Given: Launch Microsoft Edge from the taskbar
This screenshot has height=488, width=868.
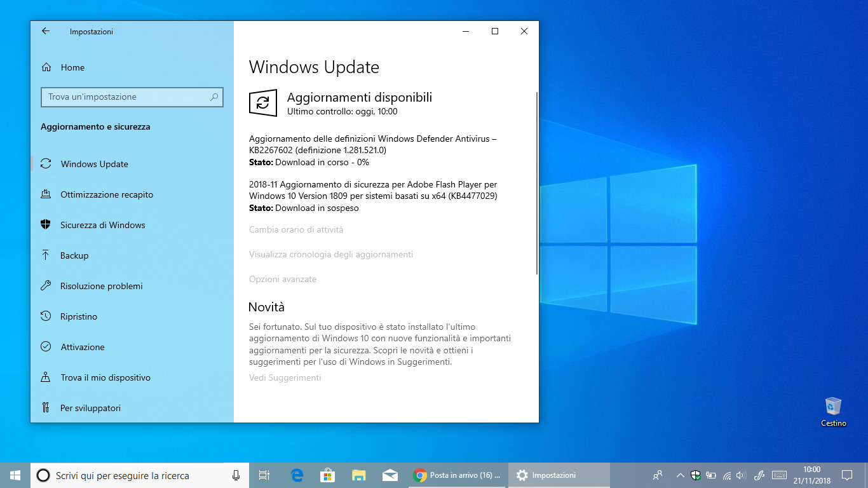Looking at the screenshot, I should (x=296, y=475).
